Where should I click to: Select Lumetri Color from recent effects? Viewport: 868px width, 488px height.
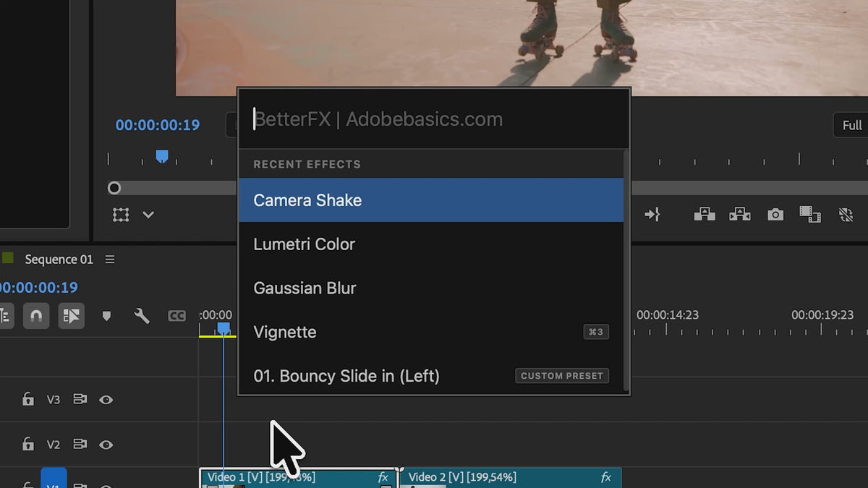[x=430, y=244]
